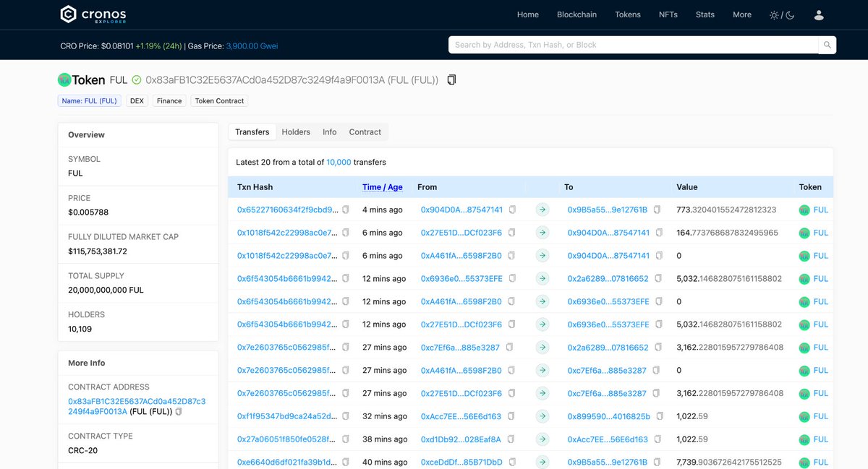The image size is (868, 469).
Task: Copy From address 0xc7Ef6a...885e3287
Action: coord(509,348)
